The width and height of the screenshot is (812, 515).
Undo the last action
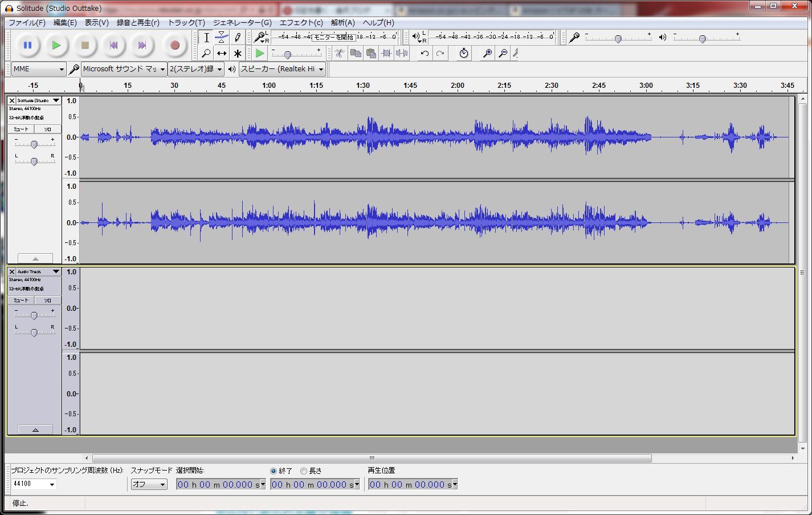point(425,54)
